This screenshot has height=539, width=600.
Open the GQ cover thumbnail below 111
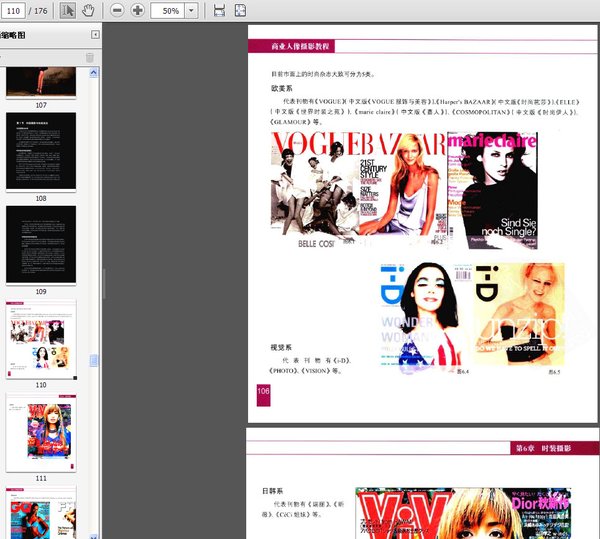click(41, 513)
